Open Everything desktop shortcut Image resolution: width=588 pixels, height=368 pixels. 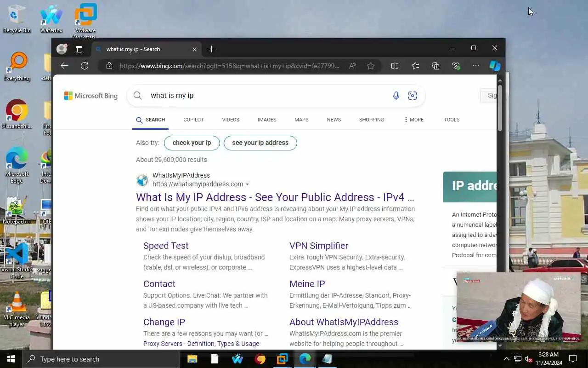click(x=17, y=67)
